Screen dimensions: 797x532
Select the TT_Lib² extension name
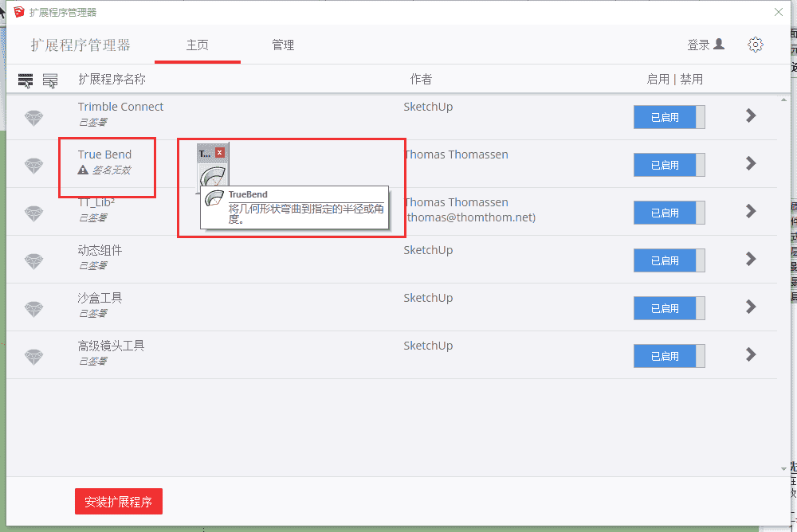[x=96, y=202]
